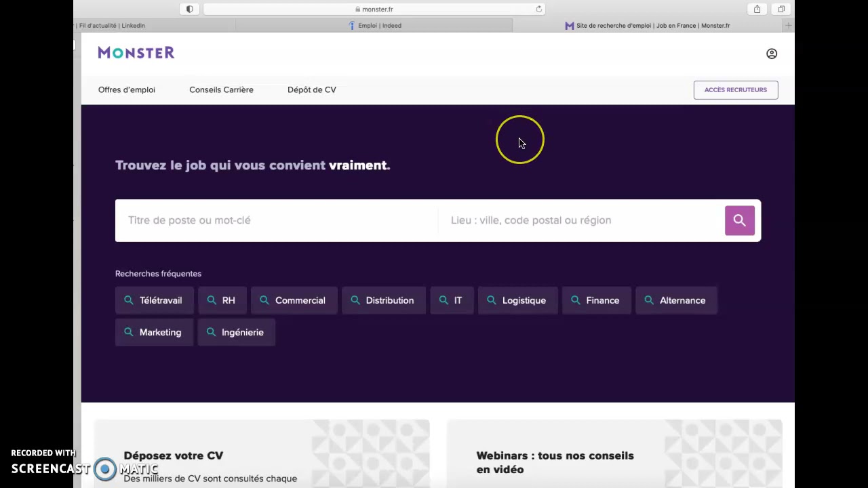Open Offres d'emploi menu
The image size is (868, 488).
coord(127,89)
